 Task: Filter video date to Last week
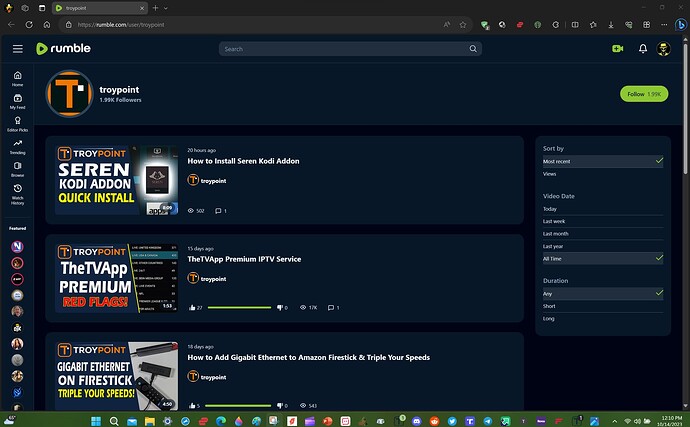(x=603, y=221)
